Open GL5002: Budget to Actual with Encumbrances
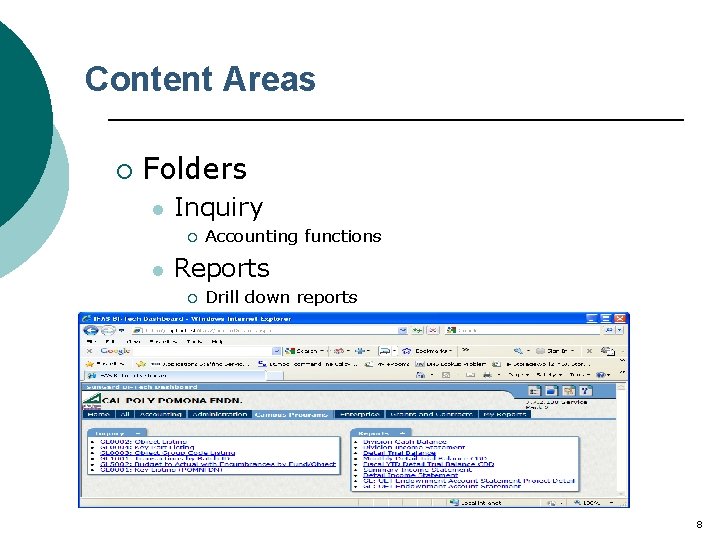This screenshot has height=540, width=720. [218, 464]
